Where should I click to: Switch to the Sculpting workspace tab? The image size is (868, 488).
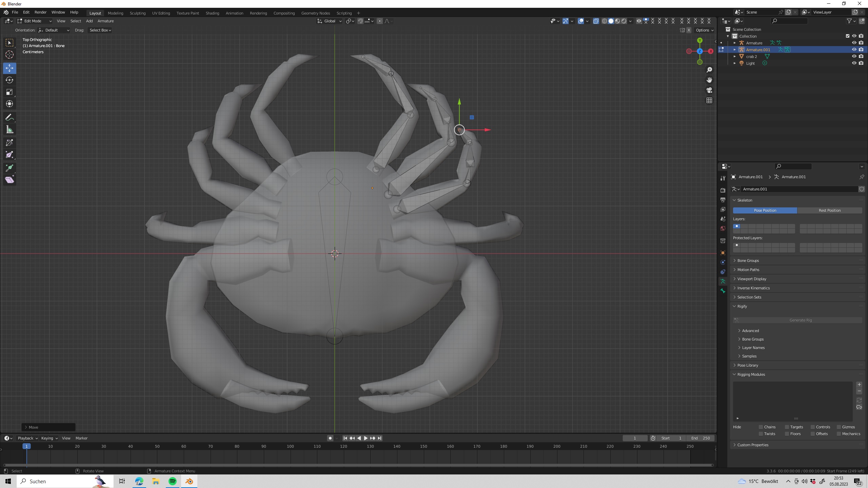click(x=137, y=13)
